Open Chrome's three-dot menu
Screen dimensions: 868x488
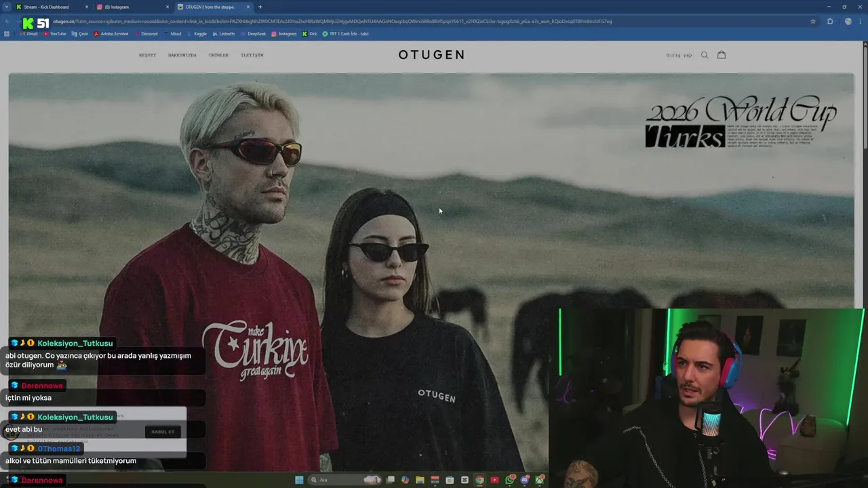(x=861, y=21)
